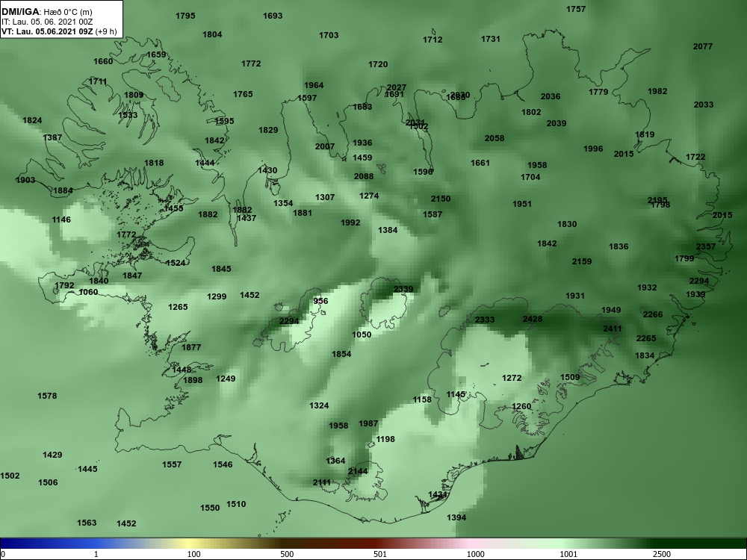Click the map value 2357
Viewport: 747px width, 560px height.
[x=706, y=246]
